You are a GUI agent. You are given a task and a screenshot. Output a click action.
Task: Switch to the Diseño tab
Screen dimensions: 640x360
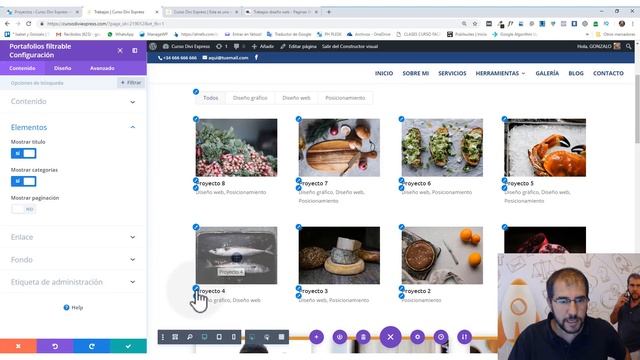coord(62,68)
